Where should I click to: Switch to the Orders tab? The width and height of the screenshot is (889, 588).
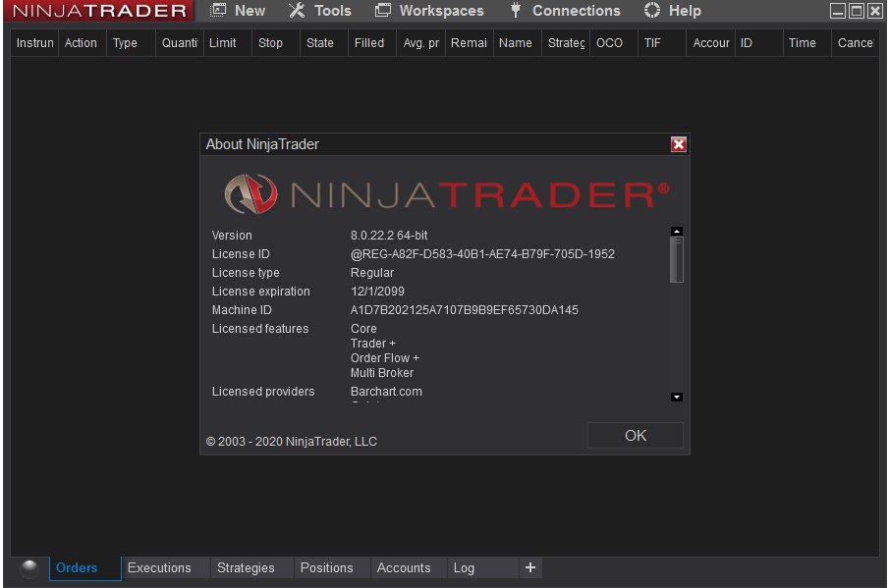pos(85,568)
